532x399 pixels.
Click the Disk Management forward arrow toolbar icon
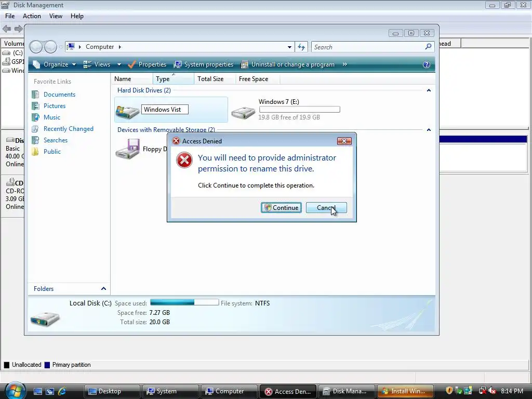coord(19,29)
